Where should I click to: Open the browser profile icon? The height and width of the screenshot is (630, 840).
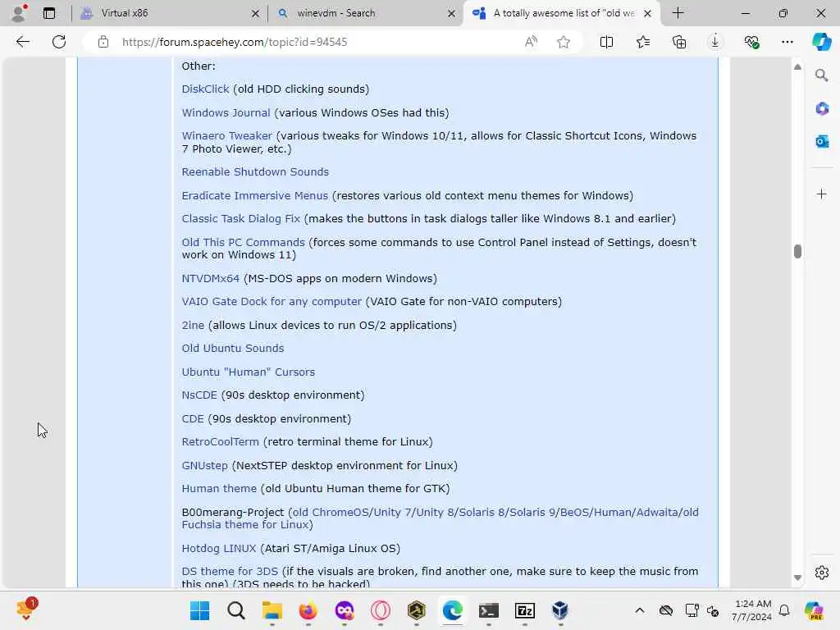(20, 13)
